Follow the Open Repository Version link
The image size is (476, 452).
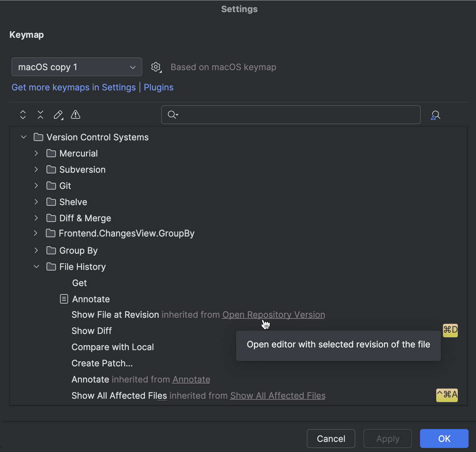pyautogui.click(x=273, y=314)
